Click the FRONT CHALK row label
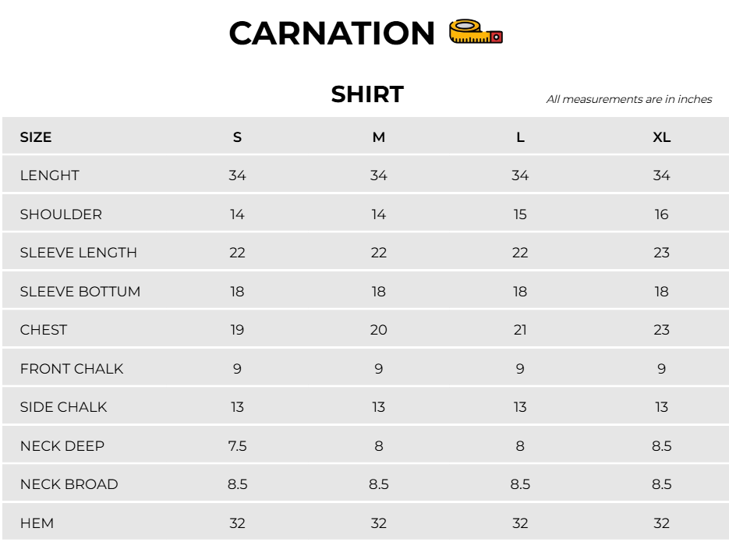 (x=72, y=369)
